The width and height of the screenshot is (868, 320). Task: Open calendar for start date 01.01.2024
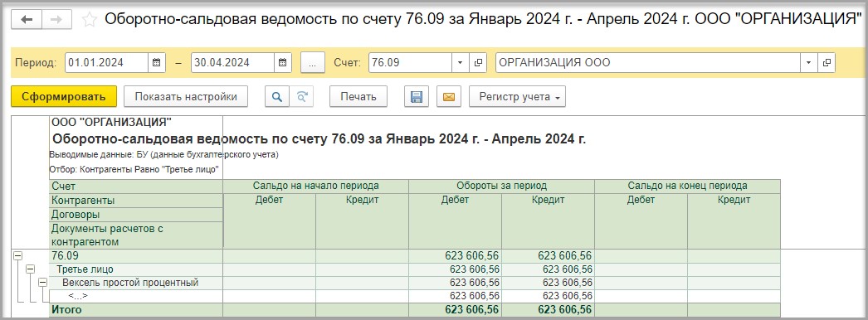coord(157,62)
